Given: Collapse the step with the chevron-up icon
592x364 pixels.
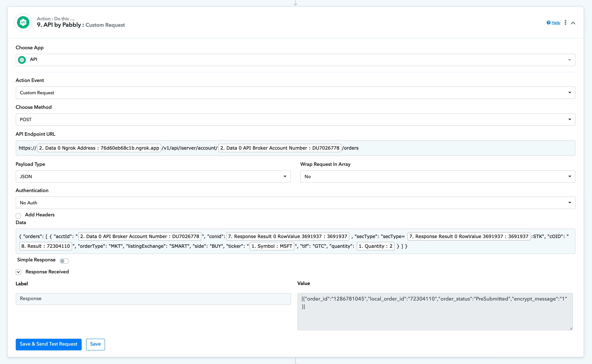Looking at the screenshot, I should pos(573,23).
